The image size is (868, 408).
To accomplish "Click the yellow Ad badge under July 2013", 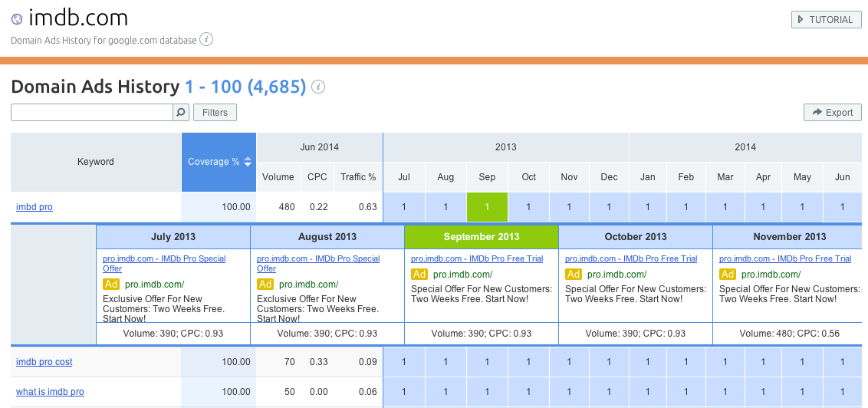I will (111, 285).
